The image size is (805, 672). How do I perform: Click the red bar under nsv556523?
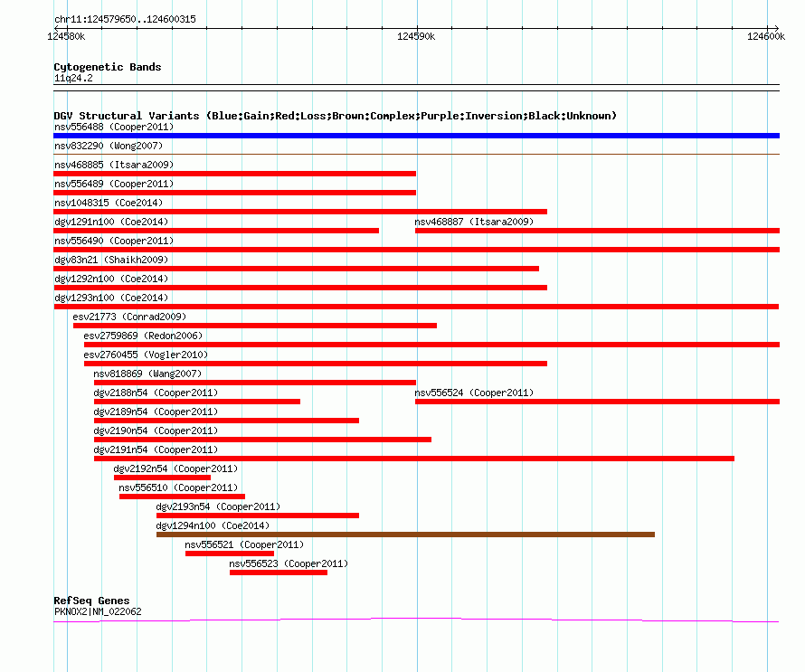[x=279, y=573]
